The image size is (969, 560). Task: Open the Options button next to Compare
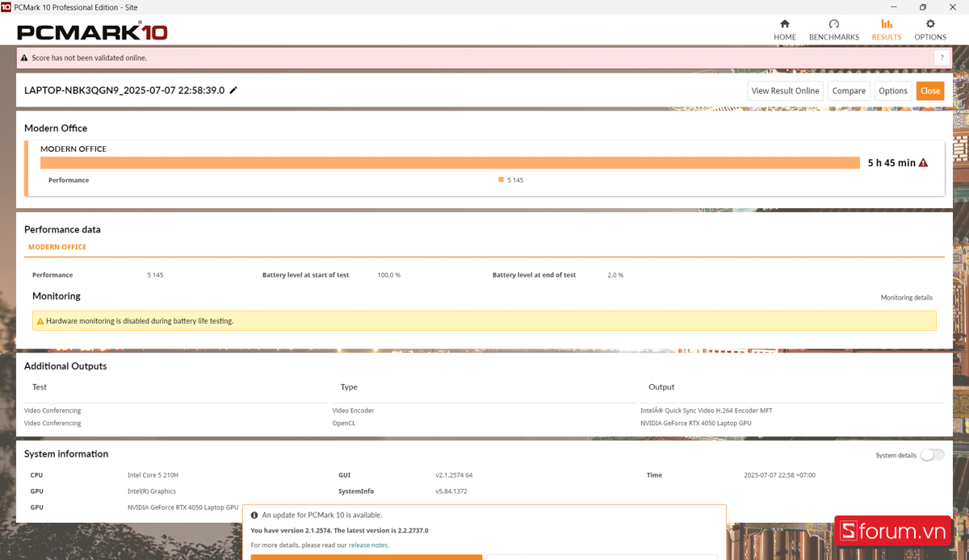coord(893,91)
